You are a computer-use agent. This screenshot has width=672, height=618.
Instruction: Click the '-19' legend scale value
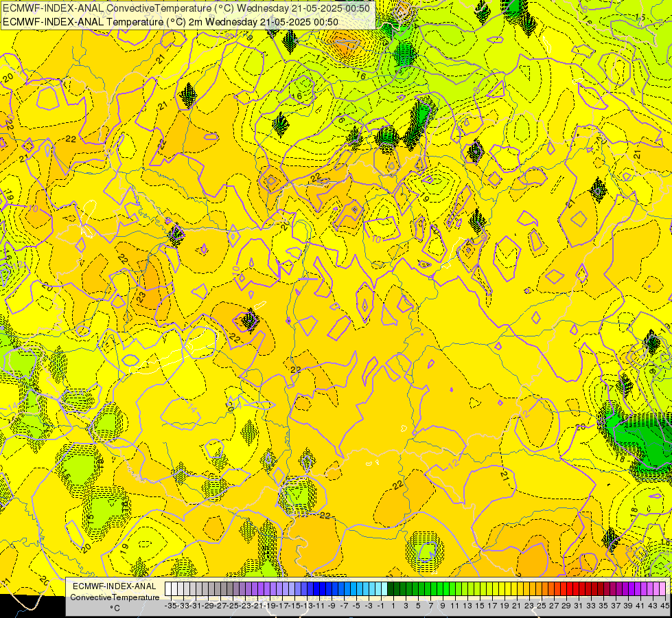click(x=270, y=606)
